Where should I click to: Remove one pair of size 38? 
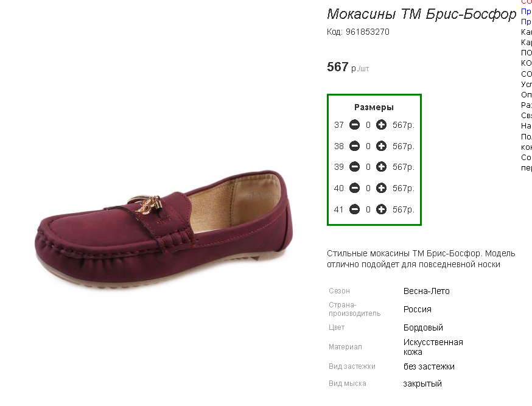coord(354,146)
